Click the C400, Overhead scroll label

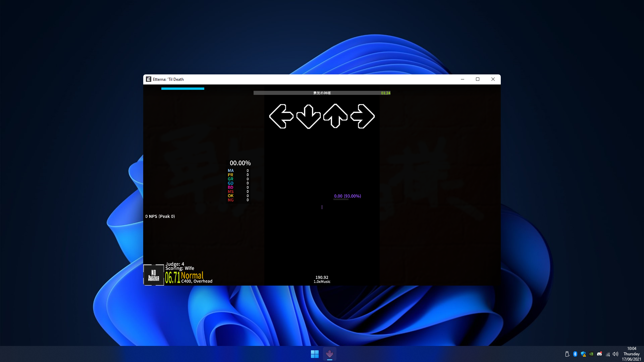[x=196, y=281]
